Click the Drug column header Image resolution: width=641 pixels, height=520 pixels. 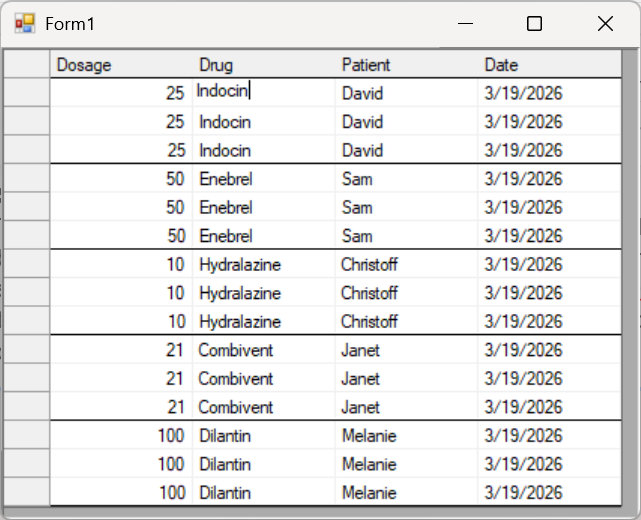click(x=263, y=65)
